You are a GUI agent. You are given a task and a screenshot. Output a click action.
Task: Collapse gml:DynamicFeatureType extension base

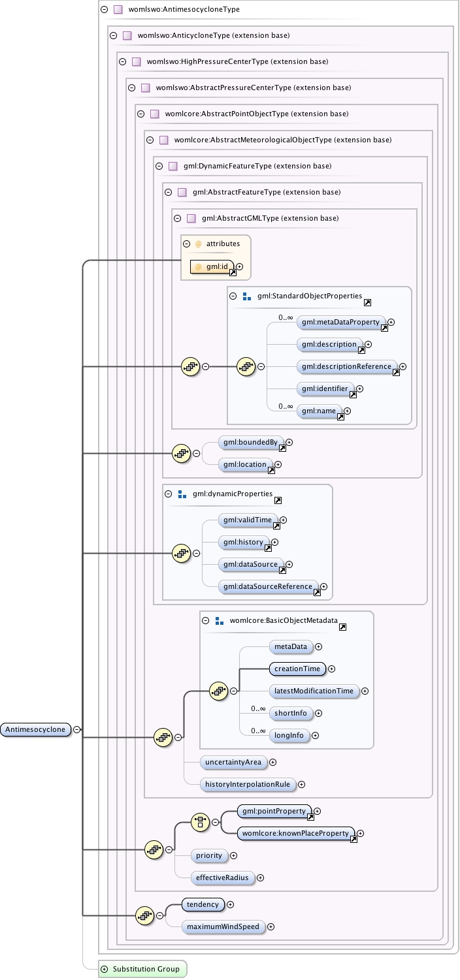pyautogui.click(x=159, y=166)
